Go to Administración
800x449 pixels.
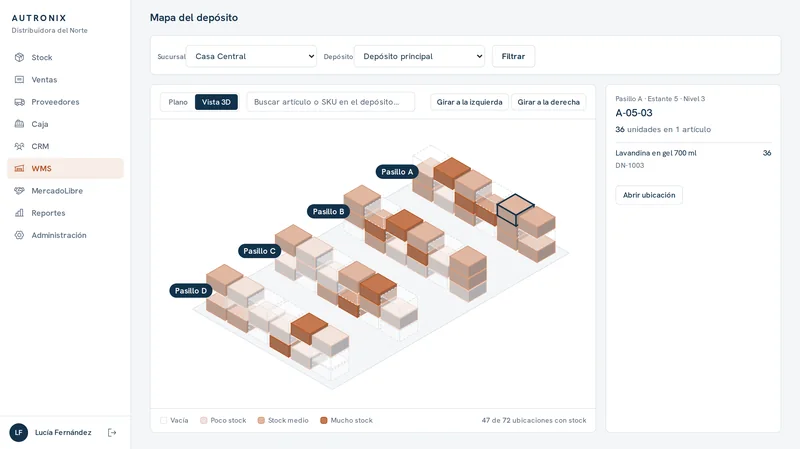(65, 235)
